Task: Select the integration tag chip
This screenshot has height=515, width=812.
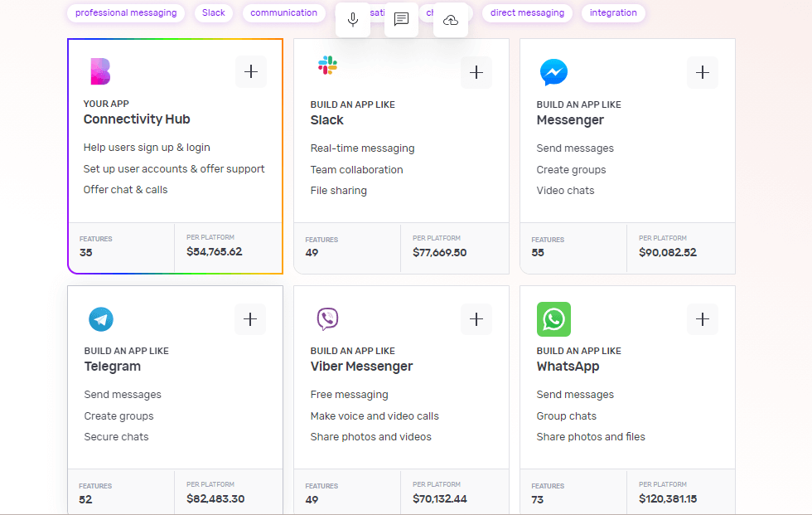Action: coord(613,13)
